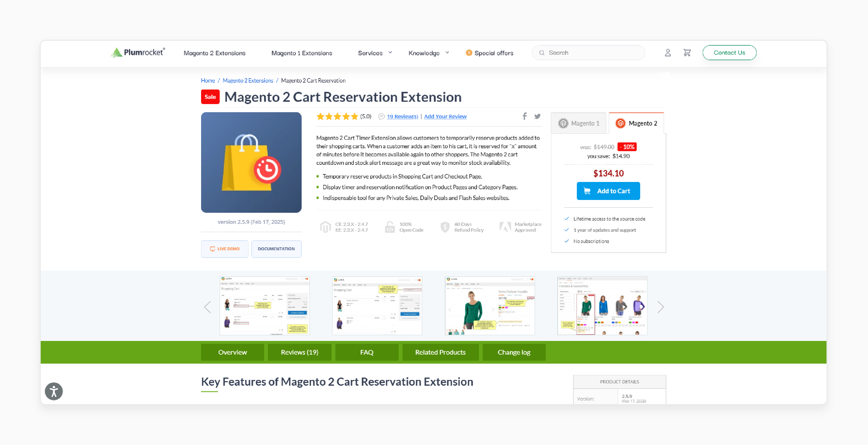Click the five-star rating
This screenshot has width=868, height=445.
point(337,117)
